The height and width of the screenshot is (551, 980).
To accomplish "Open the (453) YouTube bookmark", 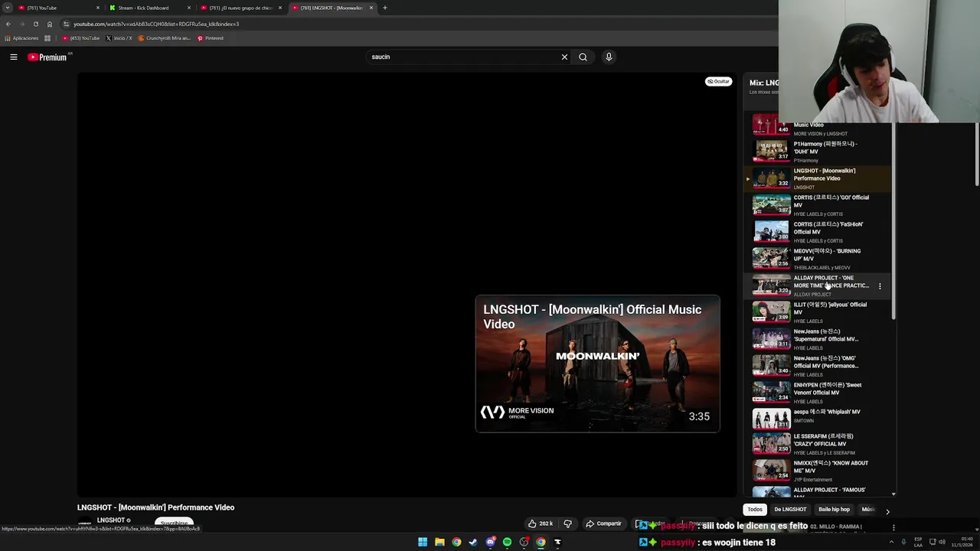I will 81,38.
